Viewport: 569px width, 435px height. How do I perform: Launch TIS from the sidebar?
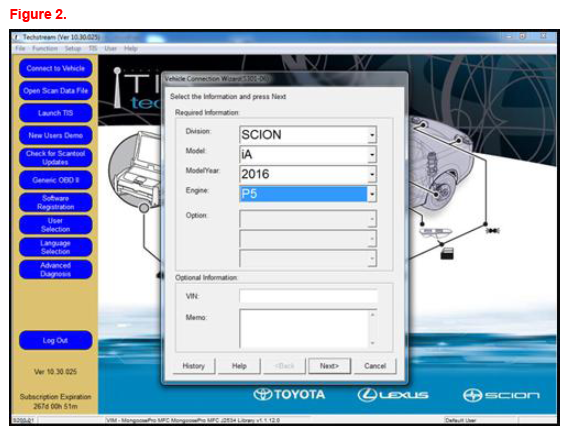[x=56, y=113]
